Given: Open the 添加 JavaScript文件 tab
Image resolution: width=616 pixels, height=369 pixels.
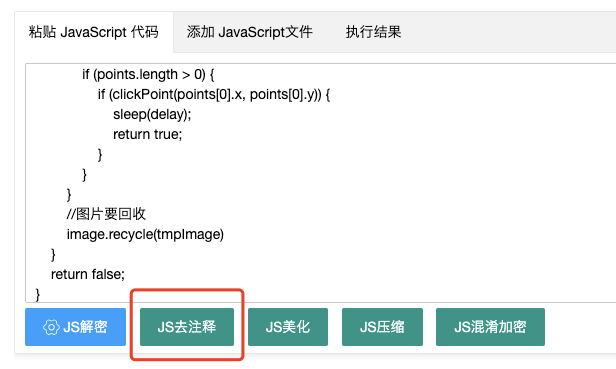Looking at the screenshot, I should 249,32.
